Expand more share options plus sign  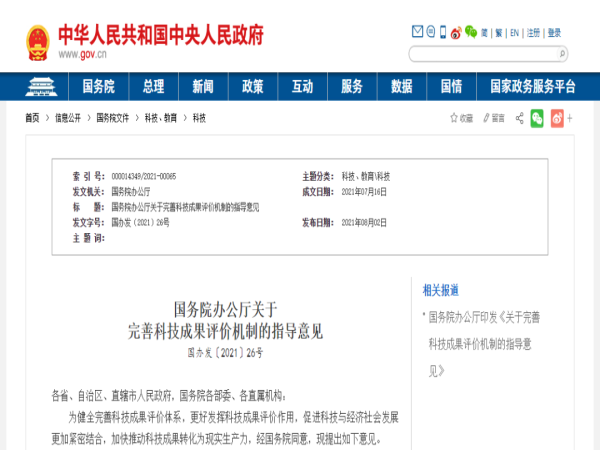pyautogui.click(x=571, y=118)
